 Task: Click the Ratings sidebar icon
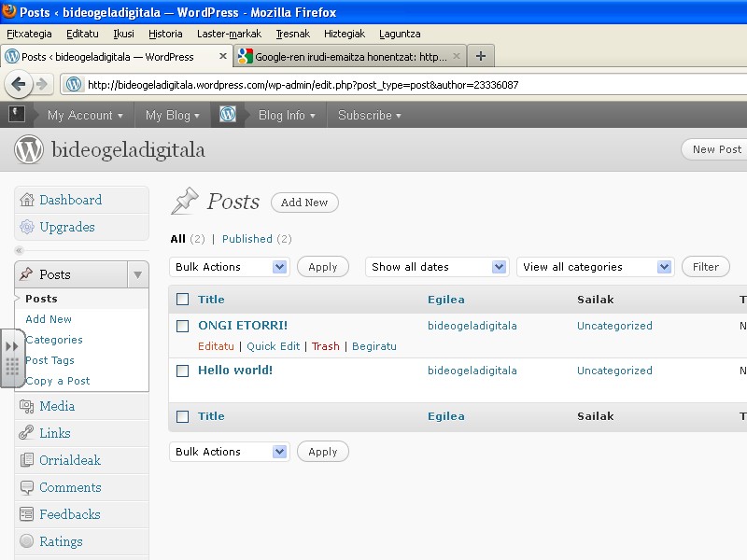[26, 541]
